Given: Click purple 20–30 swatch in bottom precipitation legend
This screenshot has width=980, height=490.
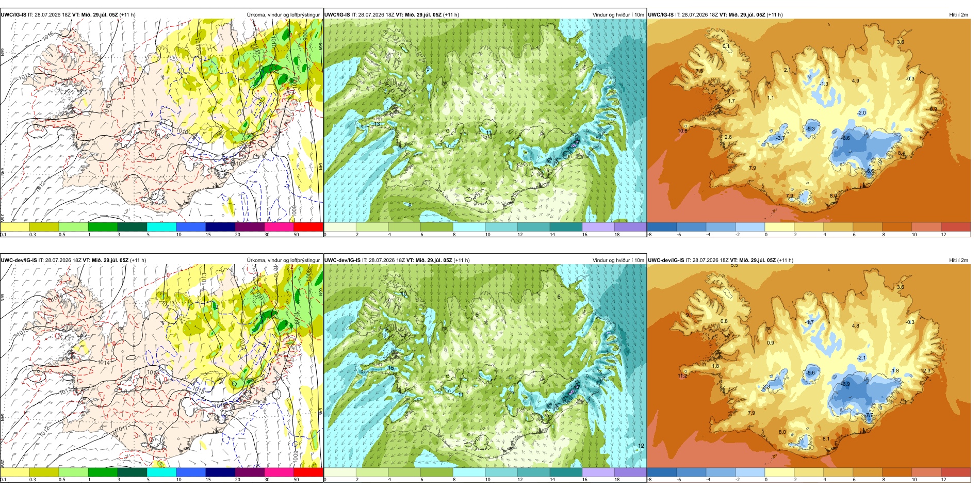Looking at the screenshot, I should pos(250,472).
